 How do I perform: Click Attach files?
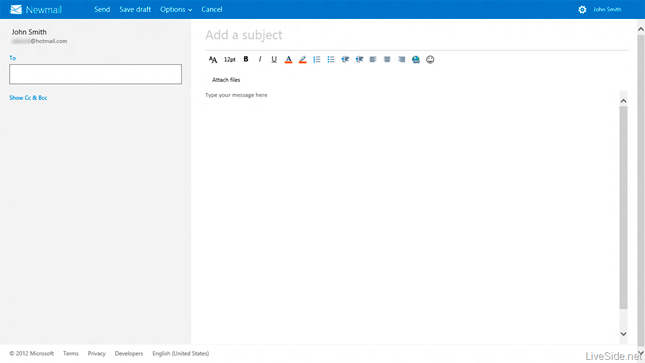[x=226, y=80]
